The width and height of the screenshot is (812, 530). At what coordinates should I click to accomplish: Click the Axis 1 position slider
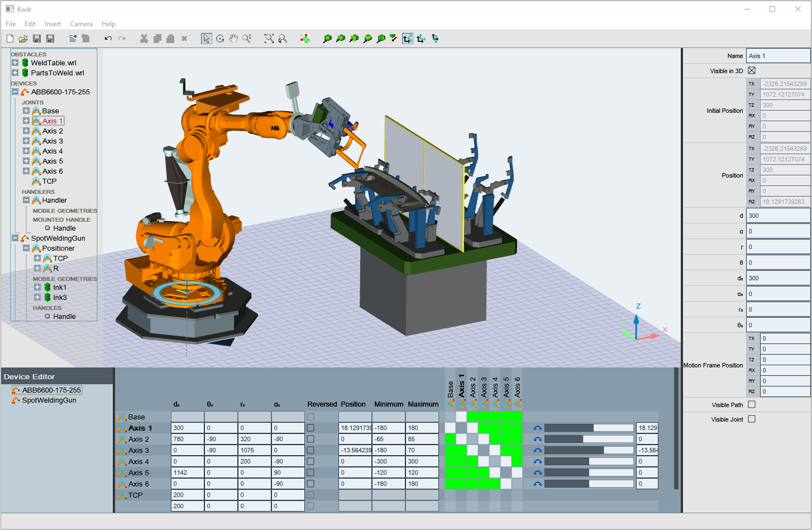588,428
